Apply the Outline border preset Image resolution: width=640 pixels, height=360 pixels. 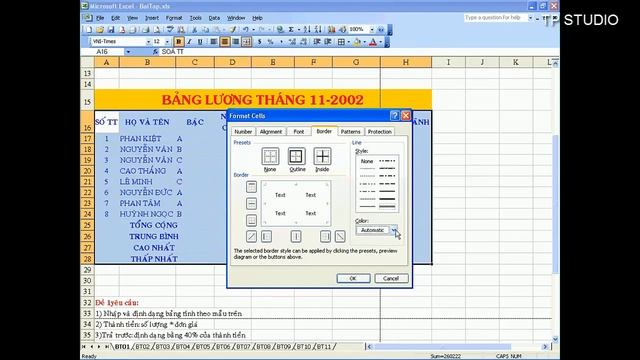coord(296,156)
